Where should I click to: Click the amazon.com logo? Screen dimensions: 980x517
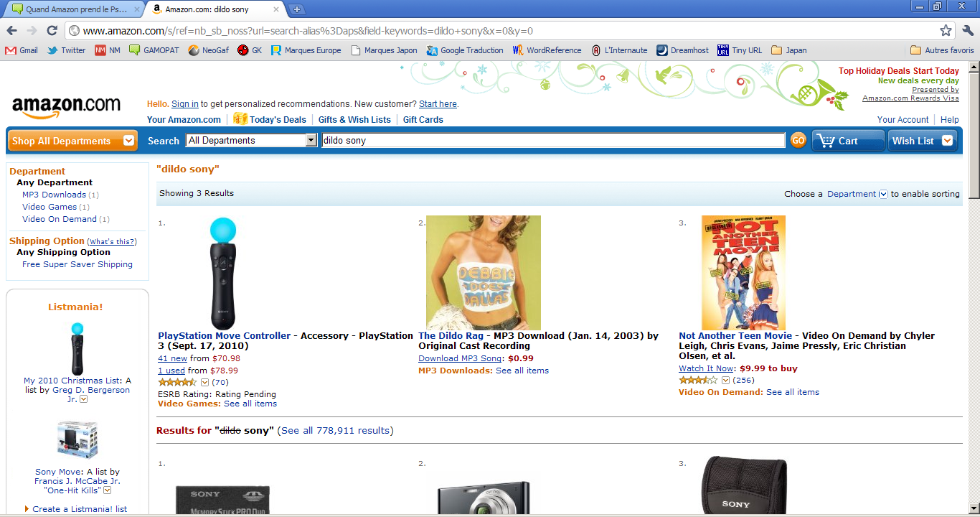(x=66, y=107)
